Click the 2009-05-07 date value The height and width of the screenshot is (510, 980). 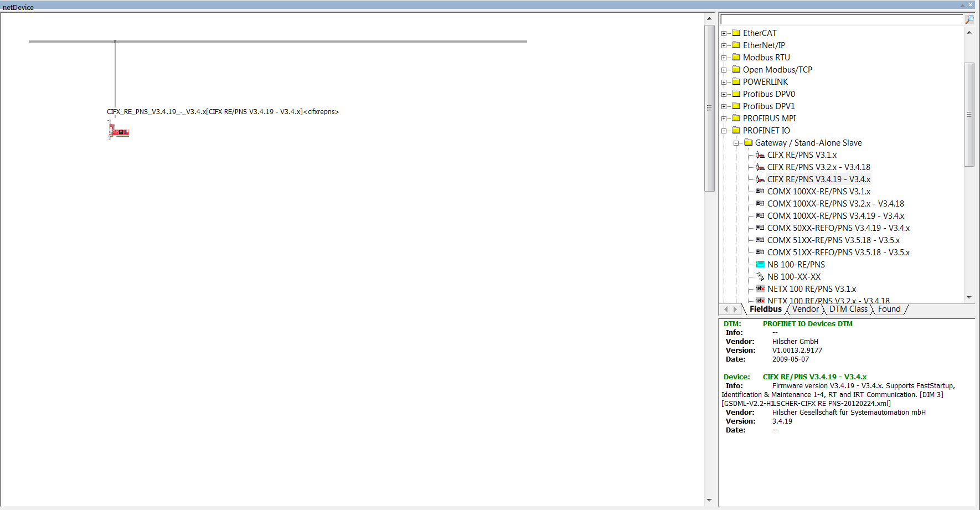point(790,359)
